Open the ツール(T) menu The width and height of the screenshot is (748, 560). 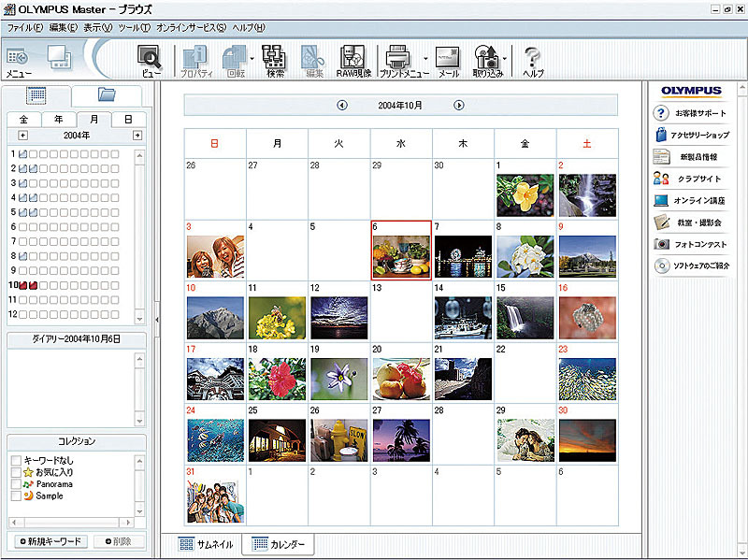[135, 28]
